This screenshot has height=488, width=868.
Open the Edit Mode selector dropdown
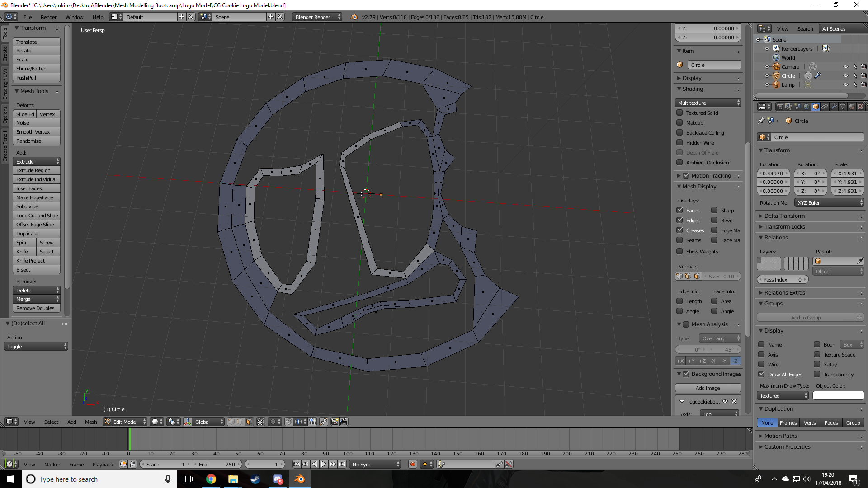(125, 422)
